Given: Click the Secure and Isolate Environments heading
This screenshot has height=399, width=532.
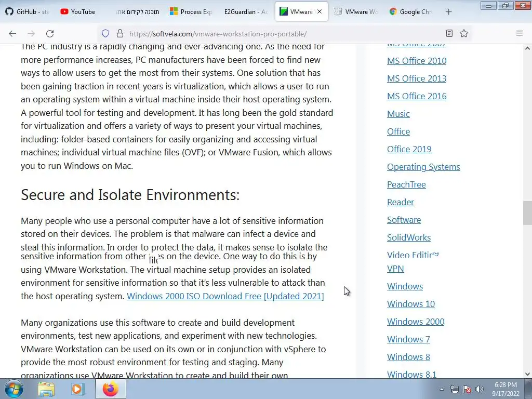Looking at the screenshot, I should (130, 195).
